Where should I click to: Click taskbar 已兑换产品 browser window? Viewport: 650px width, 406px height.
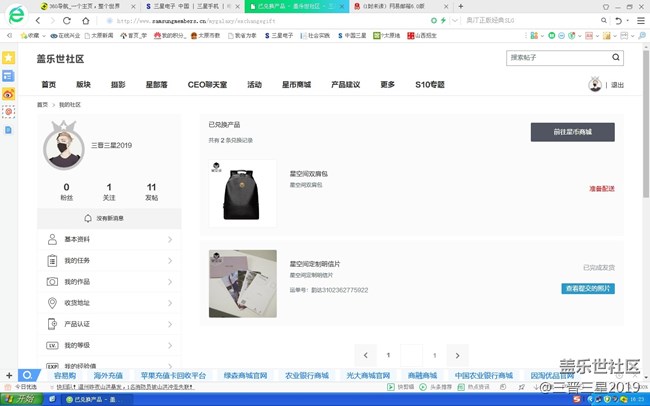pyautogui.click(x=96, y=399)
